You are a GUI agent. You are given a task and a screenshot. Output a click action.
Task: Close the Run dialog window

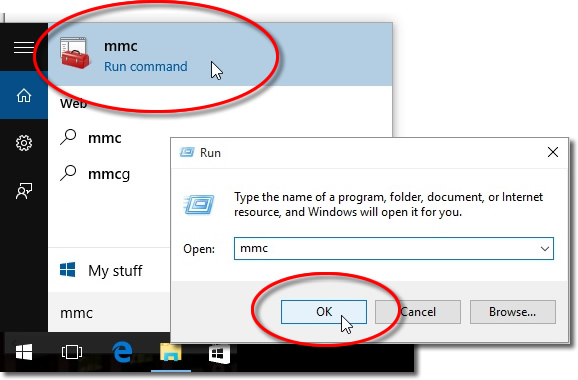tap(553, 152)
